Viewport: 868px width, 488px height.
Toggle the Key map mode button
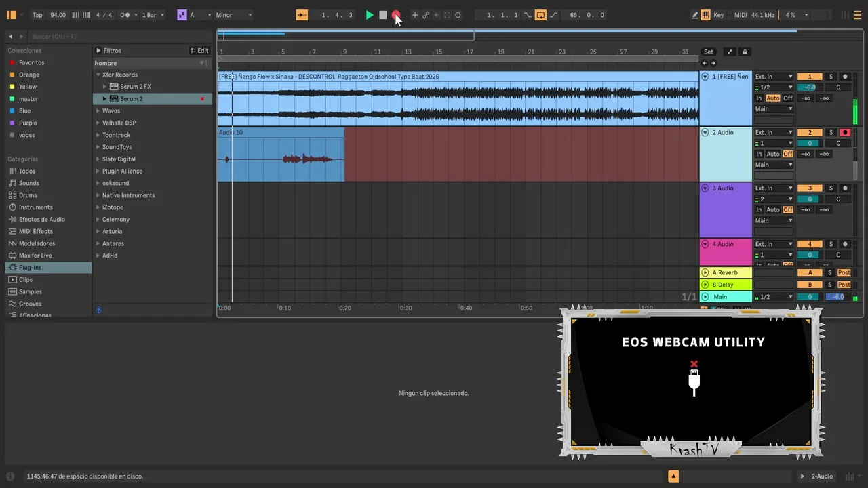[719, 15]
